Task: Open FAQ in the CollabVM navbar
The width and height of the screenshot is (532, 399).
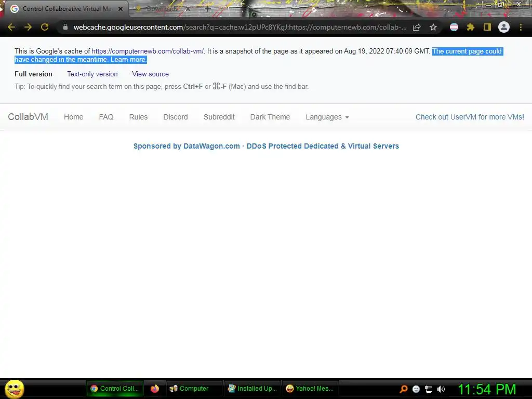Action: click(106, 117)
